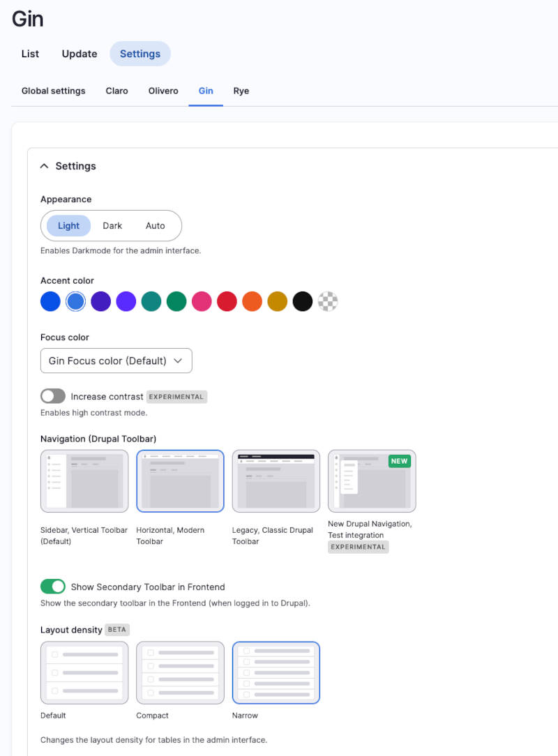Switch to the Settings primary tab

(140, 54)
